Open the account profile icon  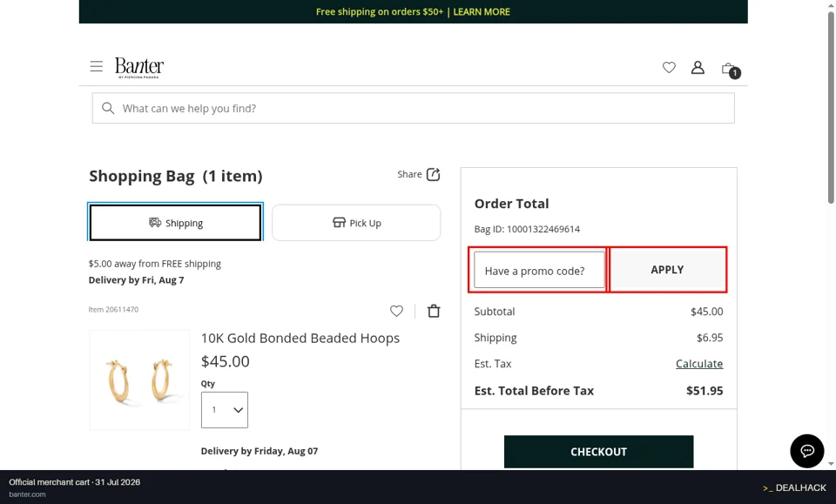click(x=698, y=68)
